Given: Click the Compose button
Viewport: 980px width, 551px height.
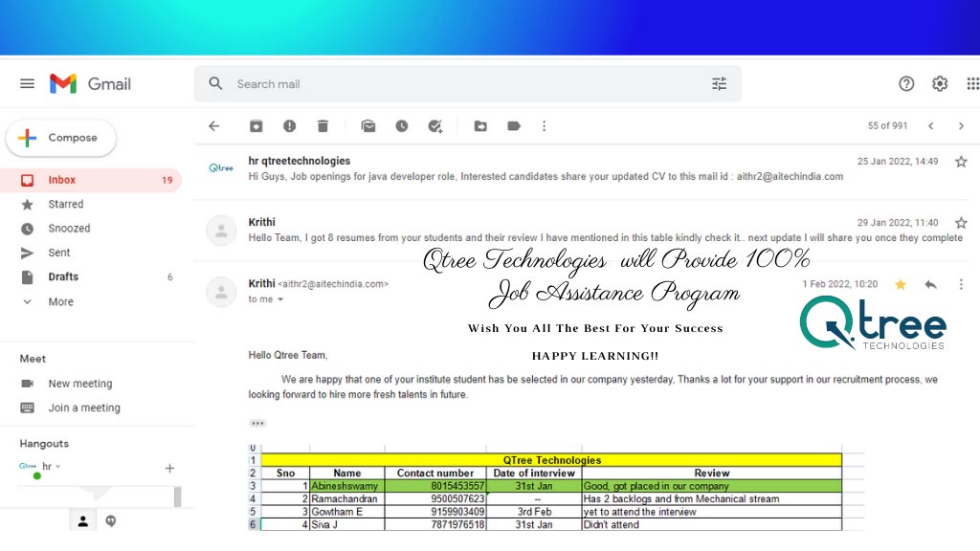Looking at the screenshot, I should click(61, 138).
